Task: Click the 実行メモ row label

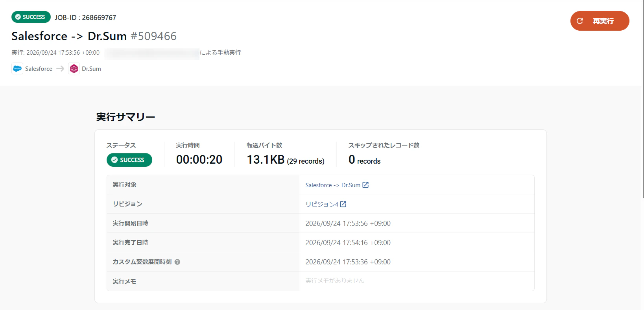Action: click(x=124, y=281)
